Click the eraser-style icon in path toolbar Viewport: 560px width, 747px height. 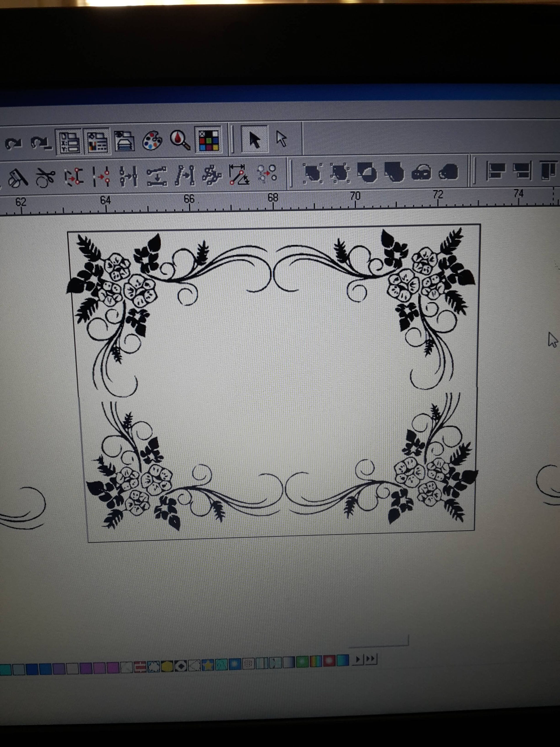coord(17,178)
